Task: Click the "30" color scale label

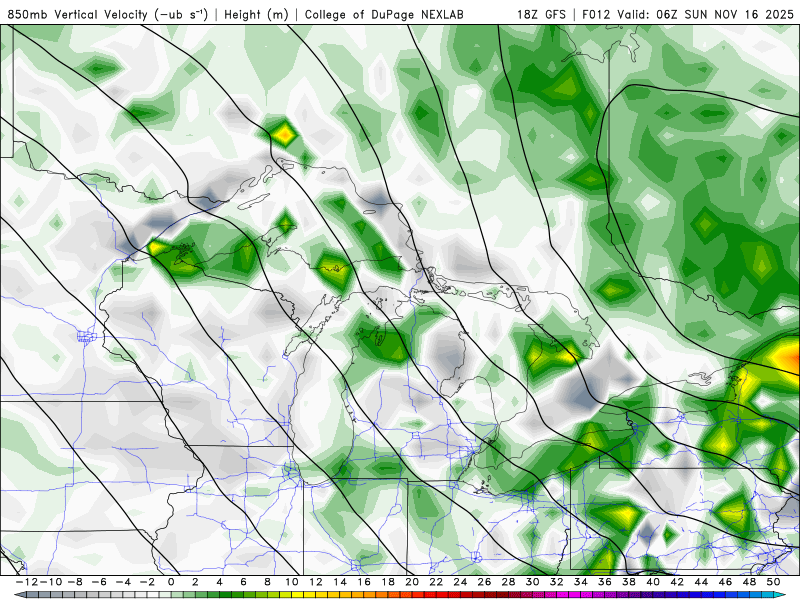Action: point(532,582)
